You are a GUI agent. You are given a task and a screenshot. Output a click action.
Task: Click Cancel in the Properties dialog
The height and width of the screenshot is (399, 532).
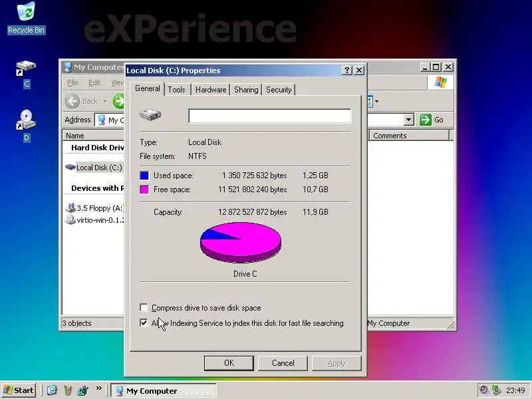[283, 363]
